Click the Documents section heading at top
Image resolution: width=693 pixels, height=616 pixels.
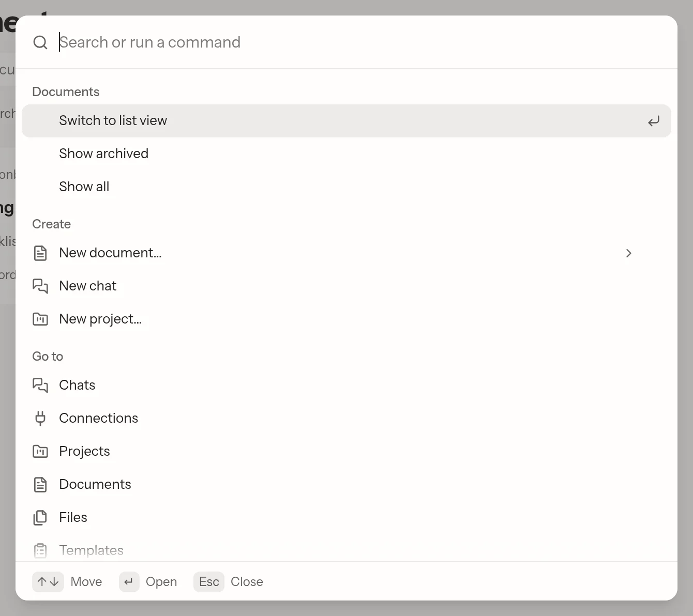click(66, 92)
